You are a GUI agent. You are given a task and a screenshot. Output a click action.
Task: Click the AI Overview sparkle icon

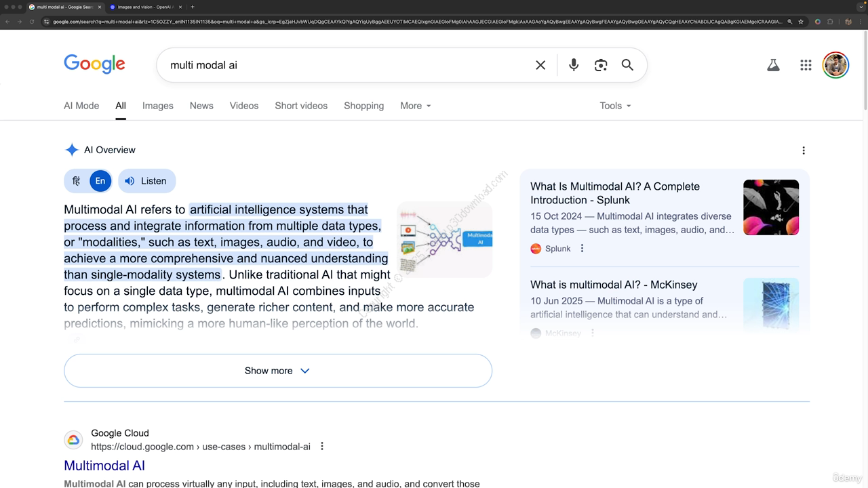pyautogui.click(x=72, y=150)
